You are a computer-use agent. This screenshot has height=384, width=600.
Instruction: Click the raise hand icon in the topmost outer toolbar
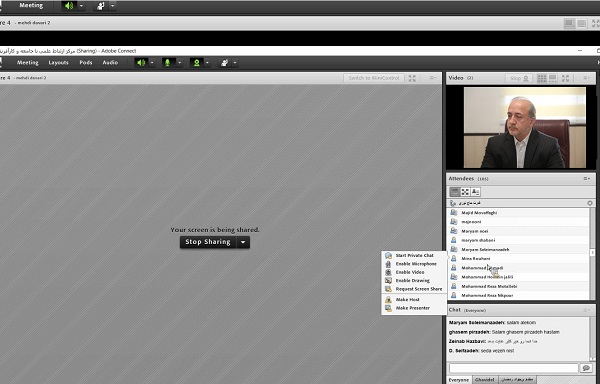point(101,6)
